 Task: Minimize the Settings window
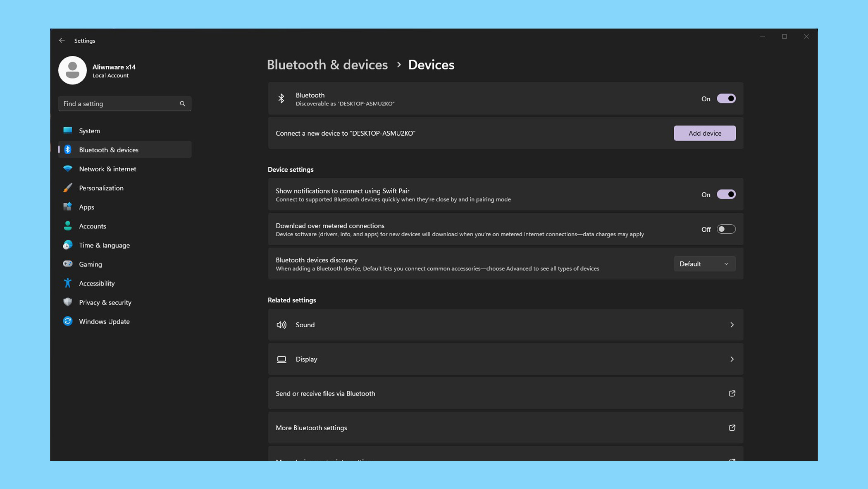point(763,36)
